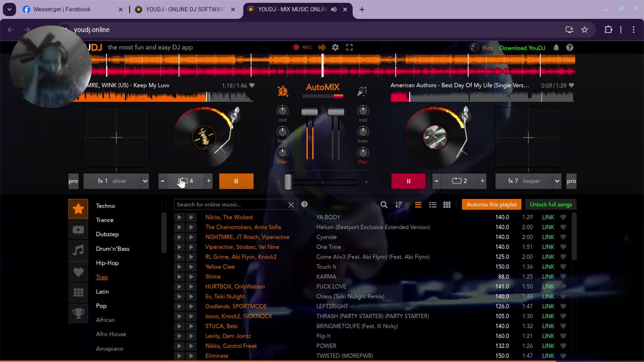Select the Hip-Hop genre
This screenshot has width=644, height=362.
[108, 263]
